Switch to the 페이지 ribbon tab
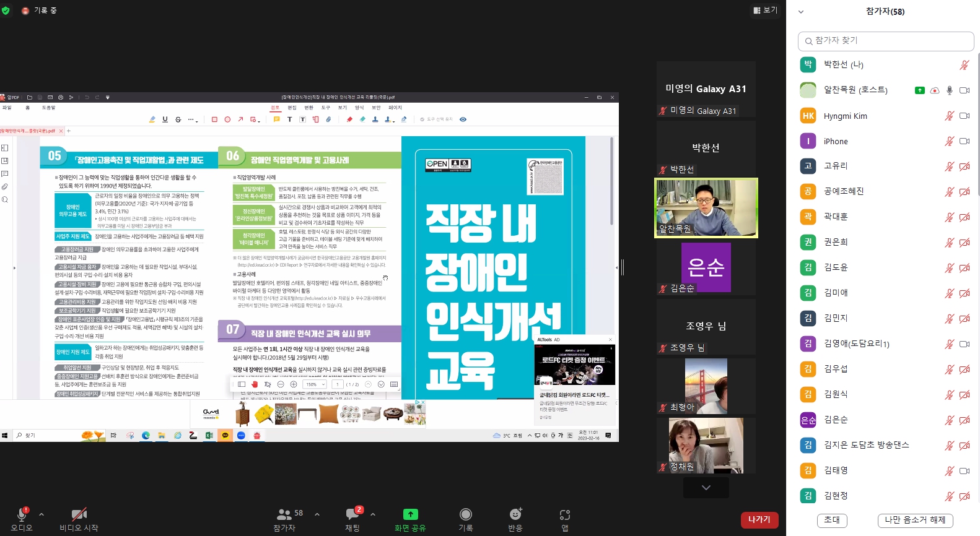Viewport: 980px width, 536px height. [395, 108]
